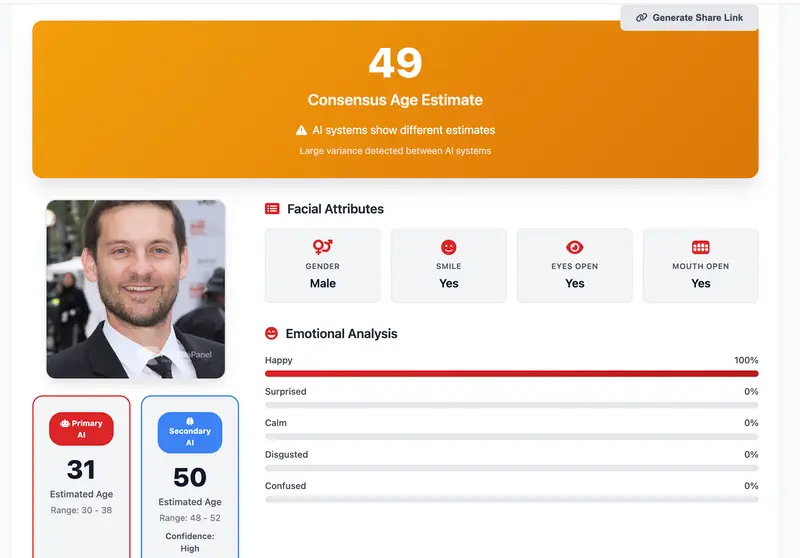Click the warning triangle icon in orange banner
This screenshot has width=800, height=558.
coord(301,130)
